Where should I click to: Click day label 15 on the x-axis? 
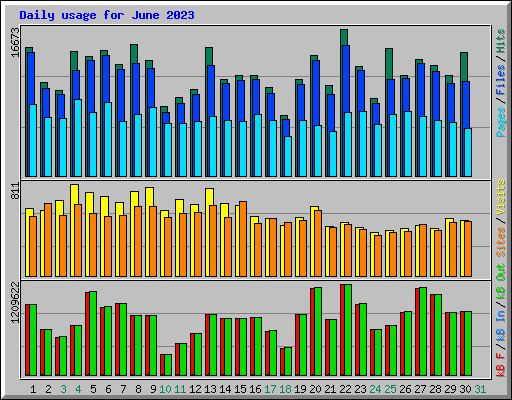tap(240, 389)
